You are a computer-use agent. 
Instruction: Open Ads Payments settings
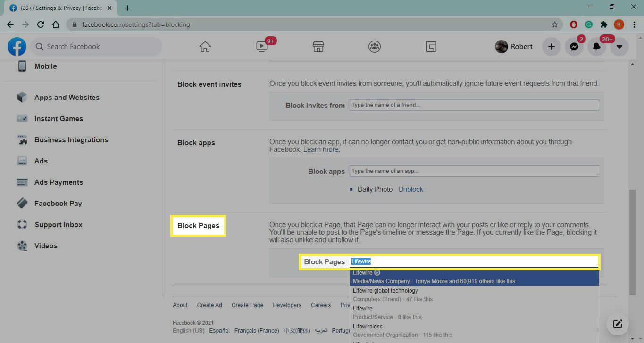click(x=59, y=182)
